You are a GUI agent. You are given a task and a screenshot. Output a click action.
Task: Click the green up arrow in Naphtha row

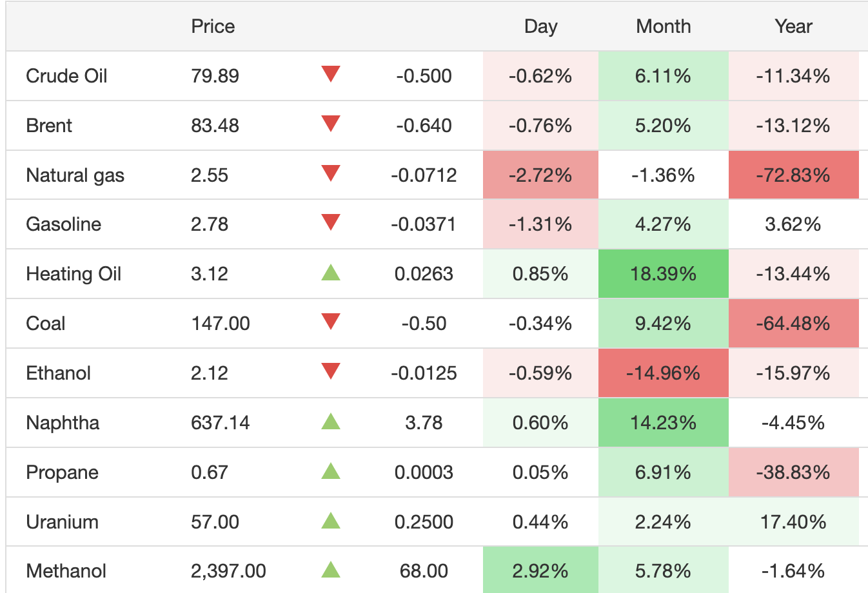[331, 422]
